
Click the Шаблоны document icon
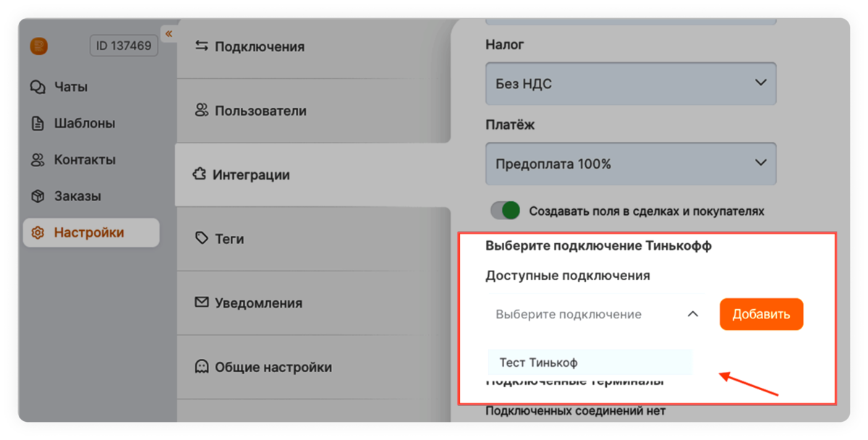click(38, 124)
